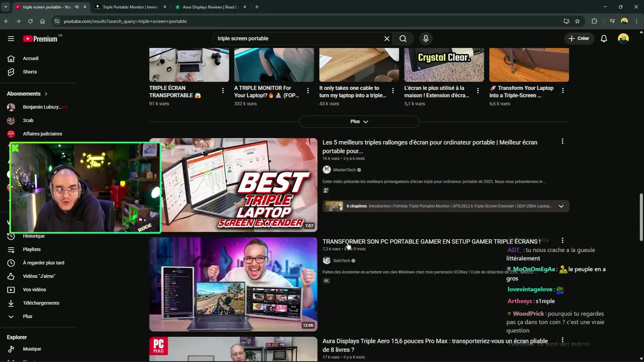Open Chrome three-dot menu
644x362 pixels.
pos(636,21)
